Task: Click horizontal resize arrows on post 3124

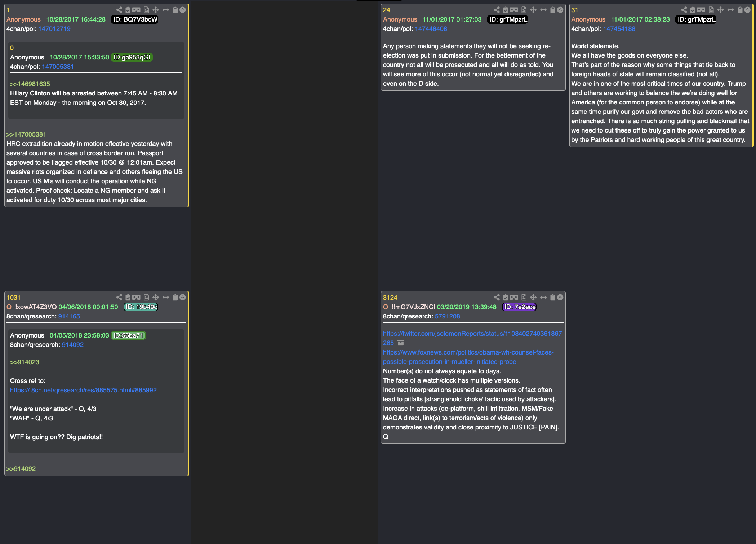Action: [543, 297]
